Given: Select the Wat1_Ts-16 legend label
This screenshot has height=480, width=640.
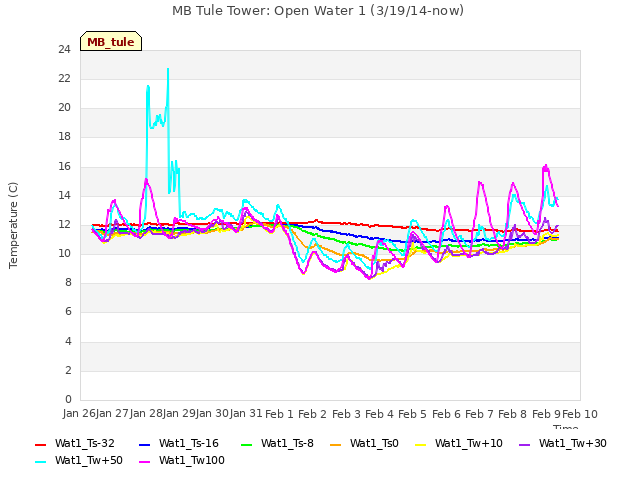Looking at the screenshot, I should click(189, 443).
